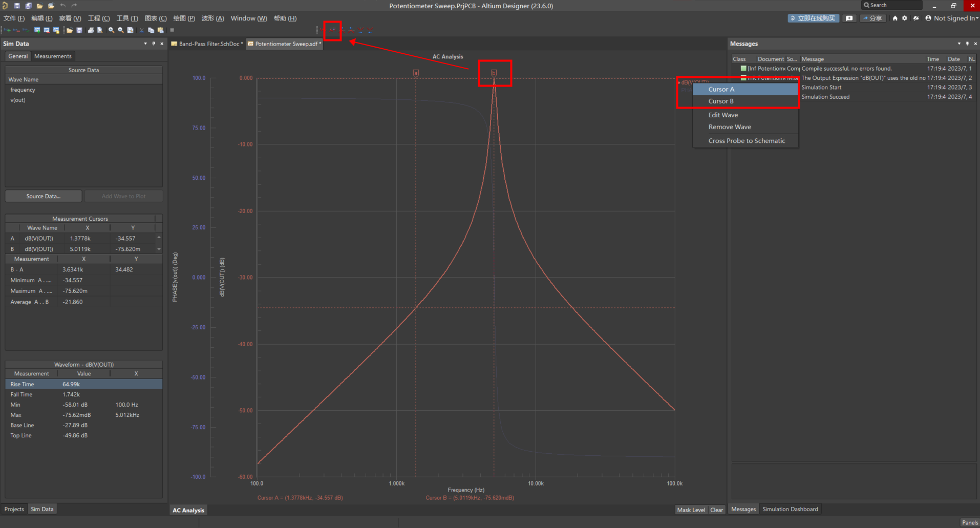Viewport: 980px width, 528px height.
Task: Click the print icon in the toolbar
Action: click(x=91, y=30)
